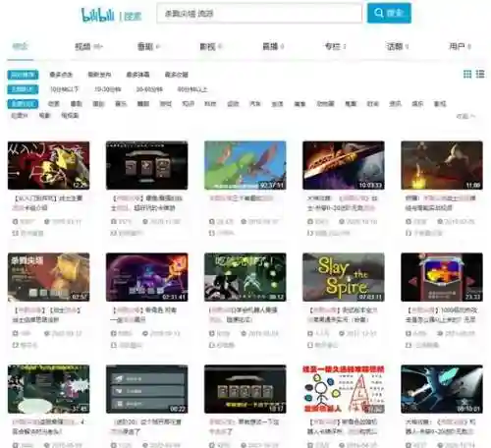491x448 pixels.
Task: Click play-count icon under the 02:37:51 video
Action: [212, 222]
